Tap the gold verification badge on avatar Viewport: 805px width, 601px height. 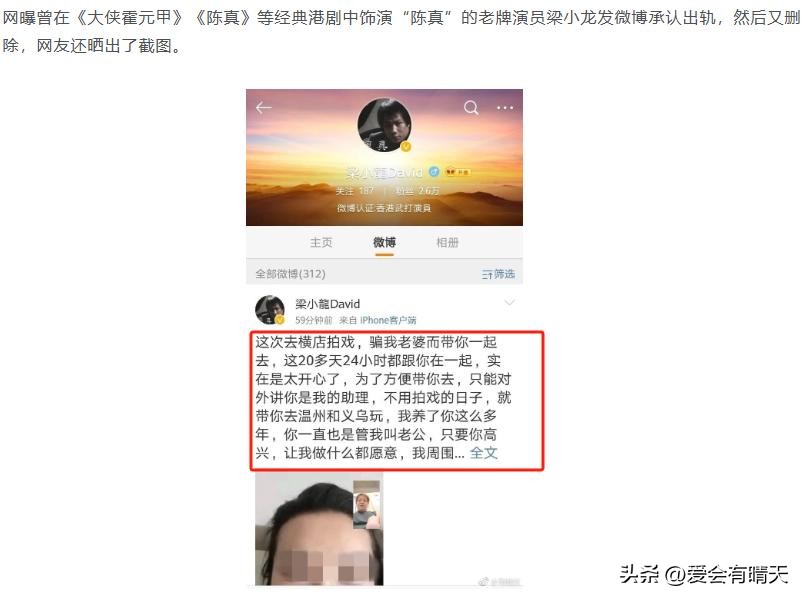point(406,147)
